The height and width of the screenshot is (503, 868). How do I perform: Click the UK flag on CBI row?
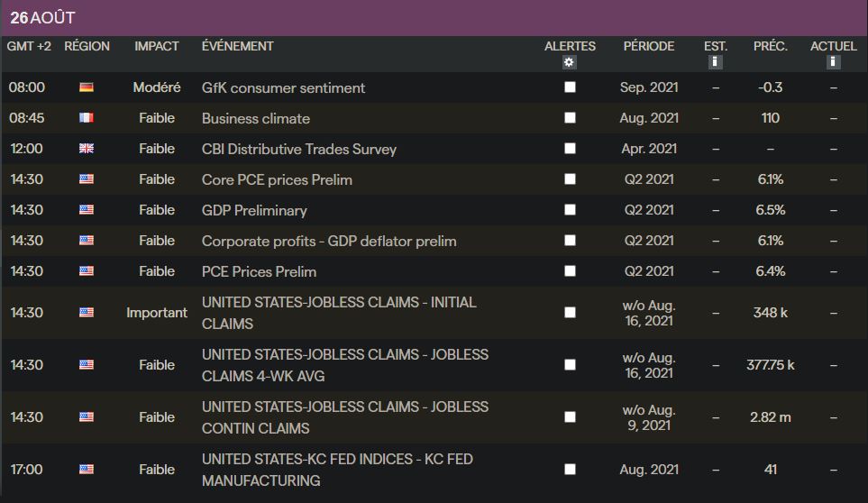(x=87, y=150)
